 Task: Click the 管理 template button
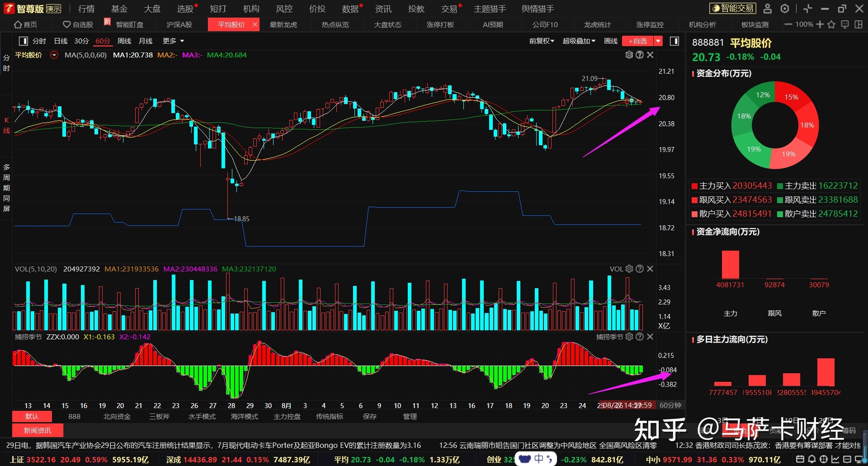[410, 417]
